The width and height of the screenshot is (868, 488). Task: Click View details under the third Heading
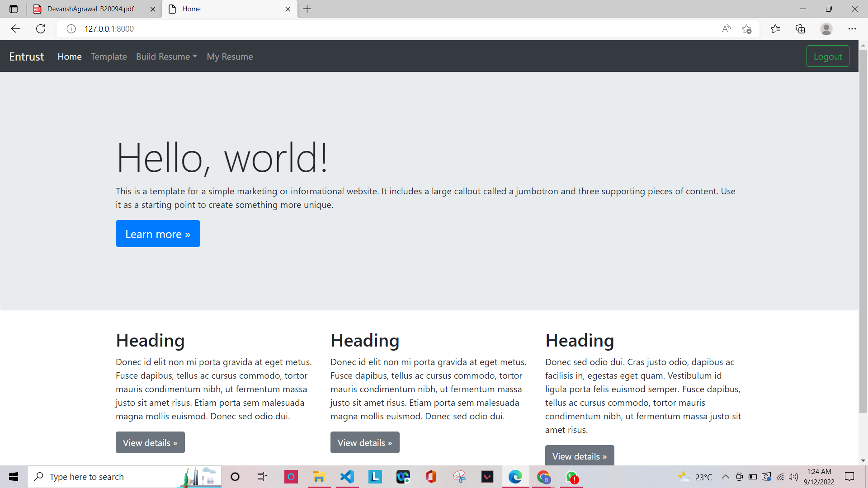580,455
